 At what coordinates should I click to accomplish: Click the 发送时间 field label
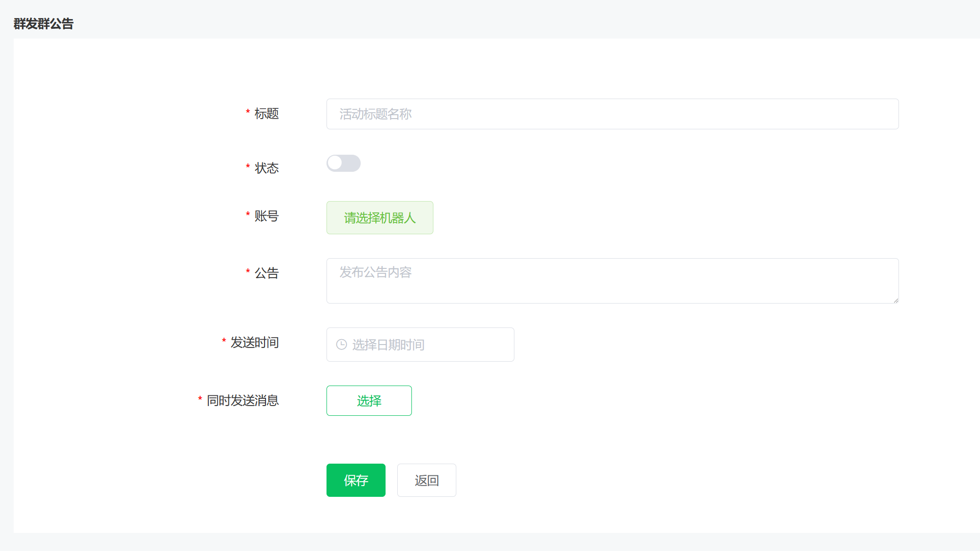254,343
